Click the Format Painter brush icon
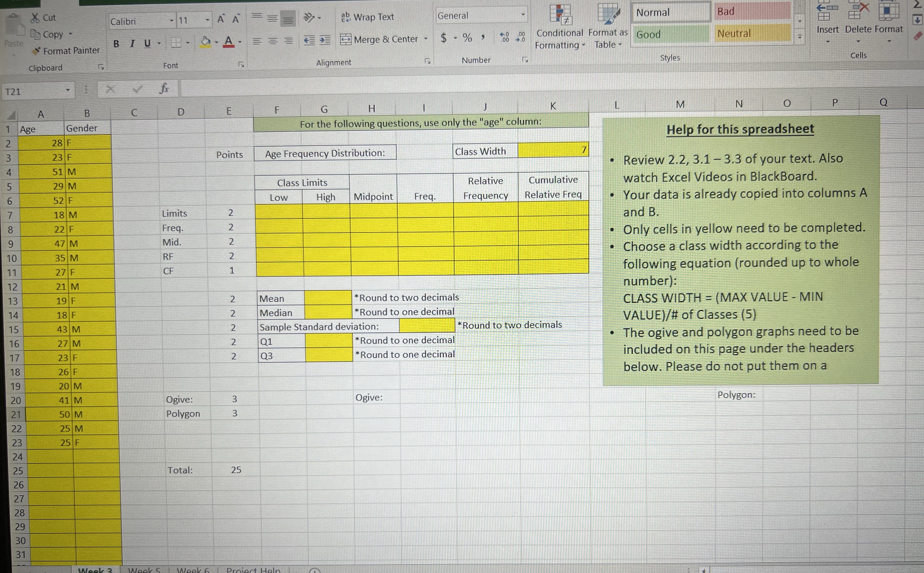Screen dimensions: 924x573 click(x=36, y=51)
